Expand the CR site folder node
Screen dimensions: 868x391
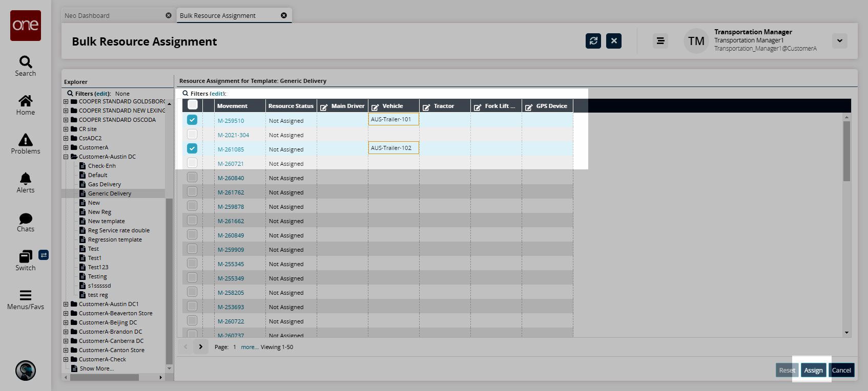[66, 129]
